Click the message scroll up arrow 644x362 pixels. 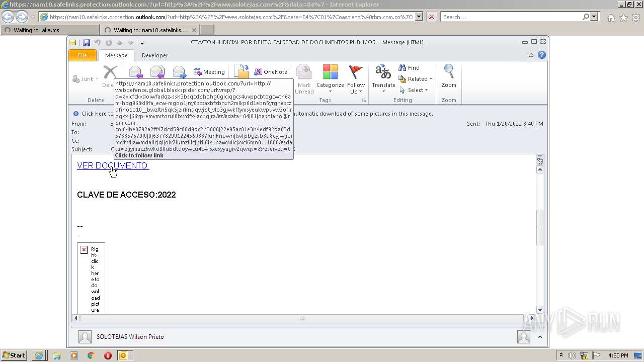(540, 170)
